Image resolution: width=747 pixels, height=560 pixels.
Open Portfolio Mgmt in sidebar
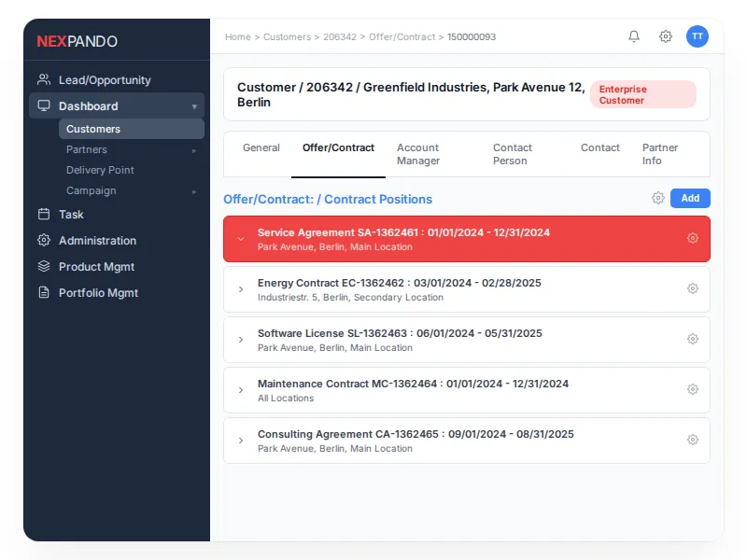coord(99,293)
